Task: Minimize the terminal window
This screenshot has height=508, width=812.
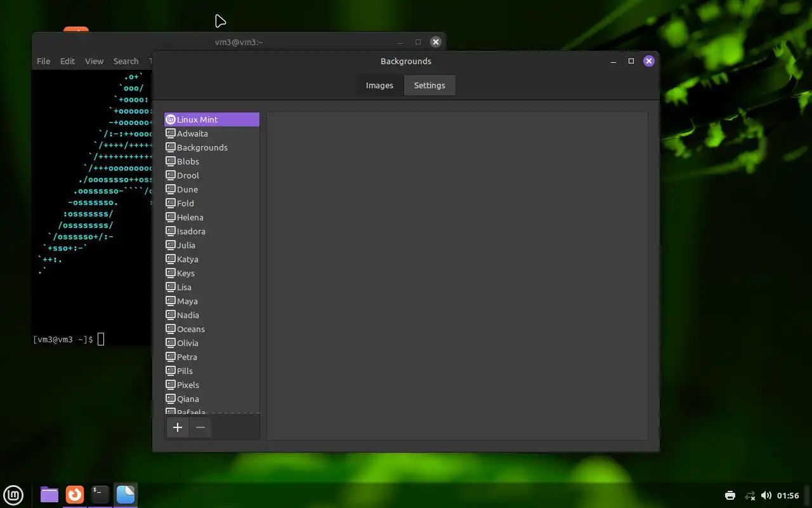Action: (x=400, y=42)
